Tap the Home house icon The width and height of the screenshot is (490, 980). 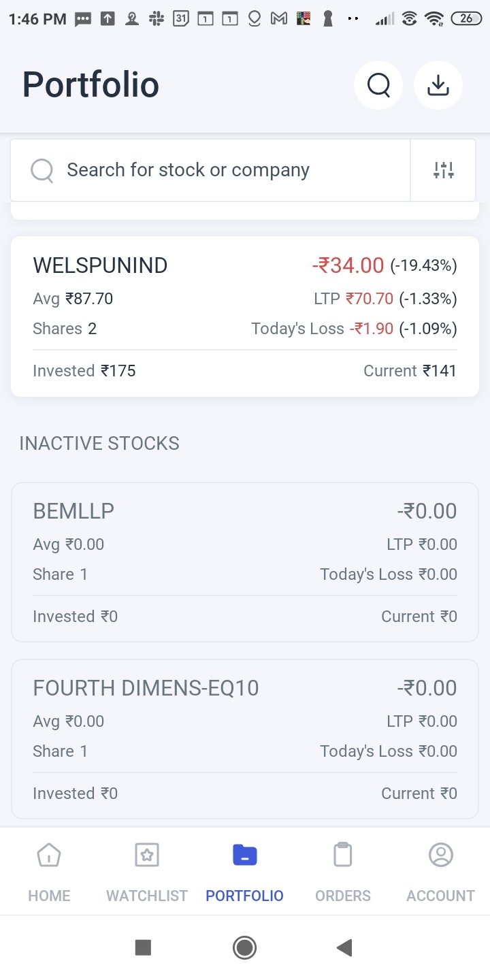49,855
